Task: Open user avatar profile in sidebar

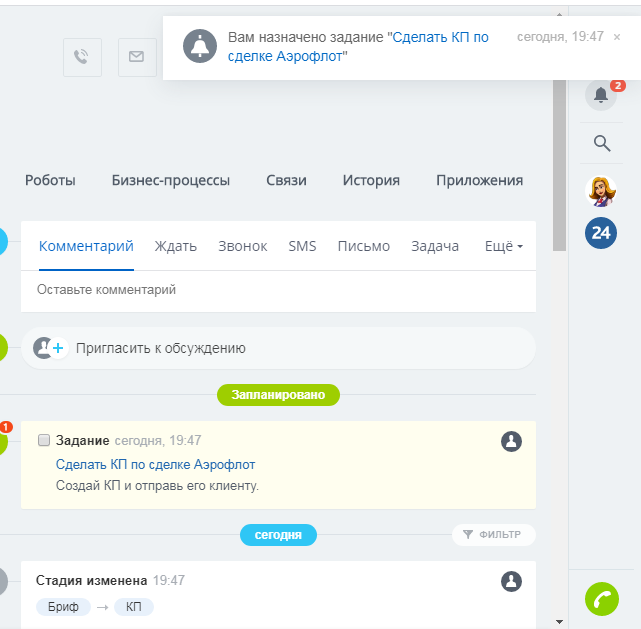Action: pyautogui.click(x=601, y=190)
